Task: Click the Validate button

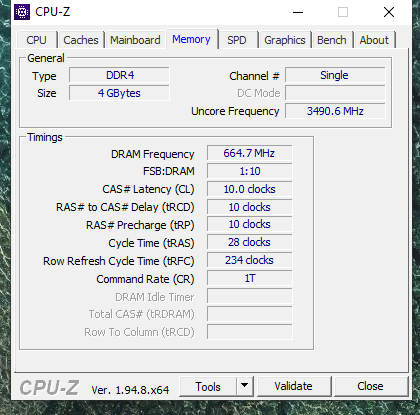Action: pos(294,386)
